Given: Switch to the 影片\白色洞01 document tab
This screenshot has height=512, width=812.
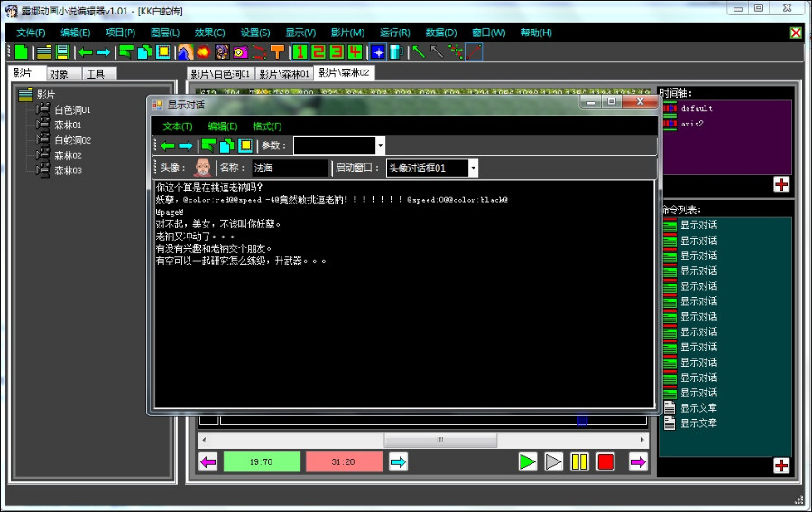Looking at the screenshot, I should (x=221, y=74).
